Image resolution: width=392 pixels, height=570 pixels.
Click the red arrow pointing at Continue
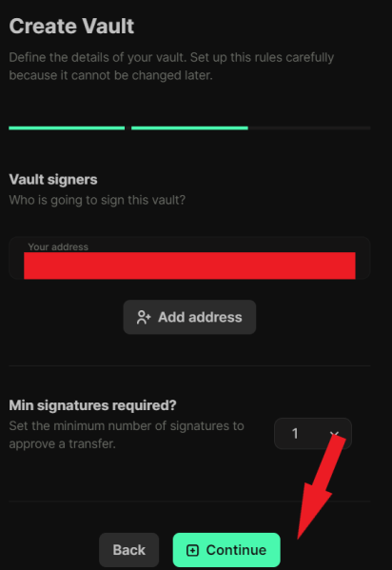pyautogui.click(x=320, y=487)
